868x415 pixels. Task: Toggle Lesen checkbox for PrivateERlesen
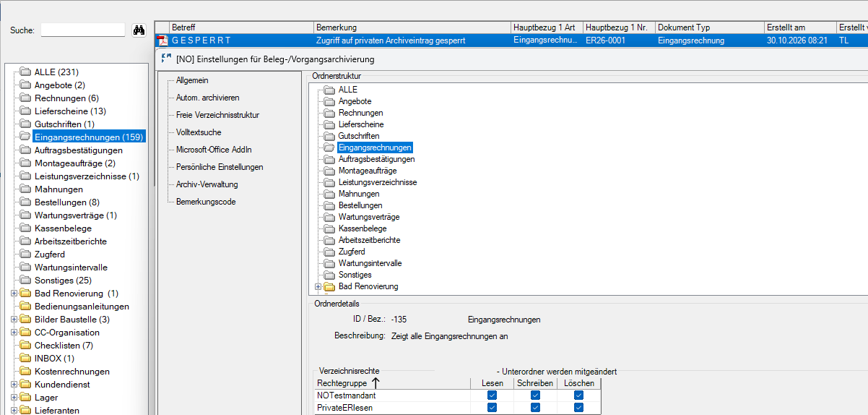tap(492, 408)
